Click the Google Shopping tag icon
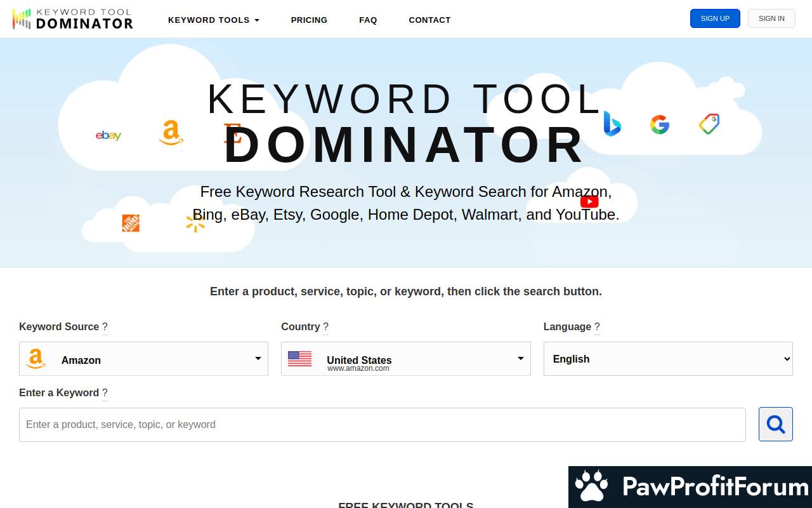Viewport: 812px width, 508px height. (x=709, y=124)
